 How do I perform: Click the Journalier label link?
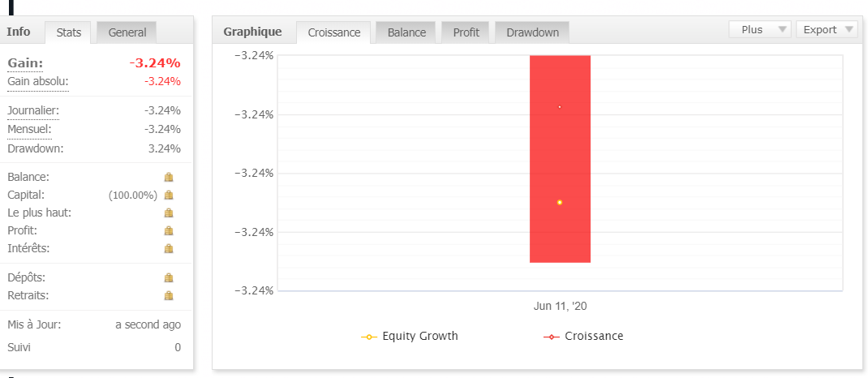coord(33,110)
